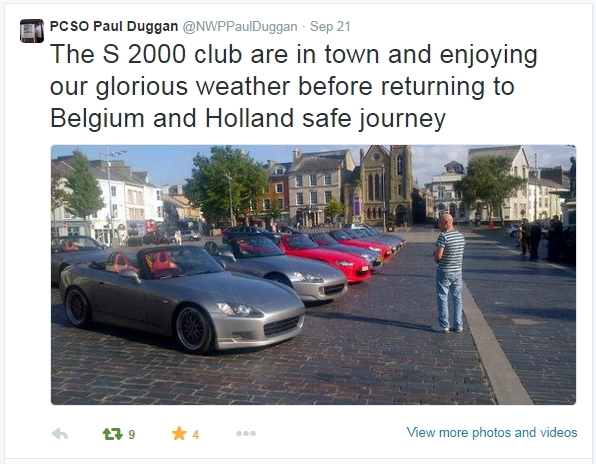Click the silver convertible in the photo

coord(182,298)
